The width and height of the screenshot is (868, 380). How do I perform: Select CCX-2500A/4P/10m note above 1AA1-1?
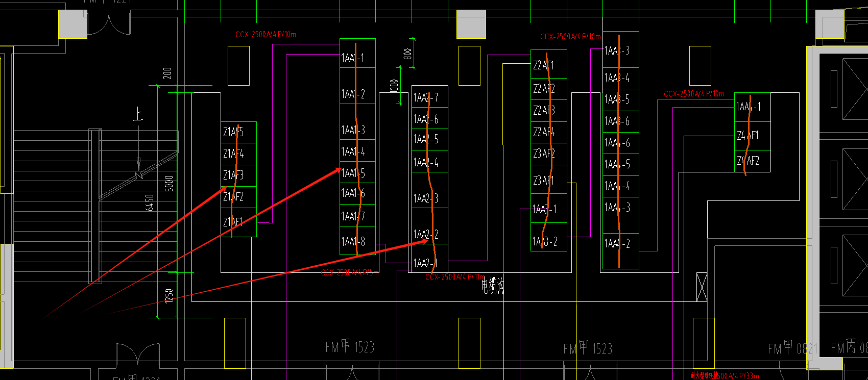click(x=266, y=35)
